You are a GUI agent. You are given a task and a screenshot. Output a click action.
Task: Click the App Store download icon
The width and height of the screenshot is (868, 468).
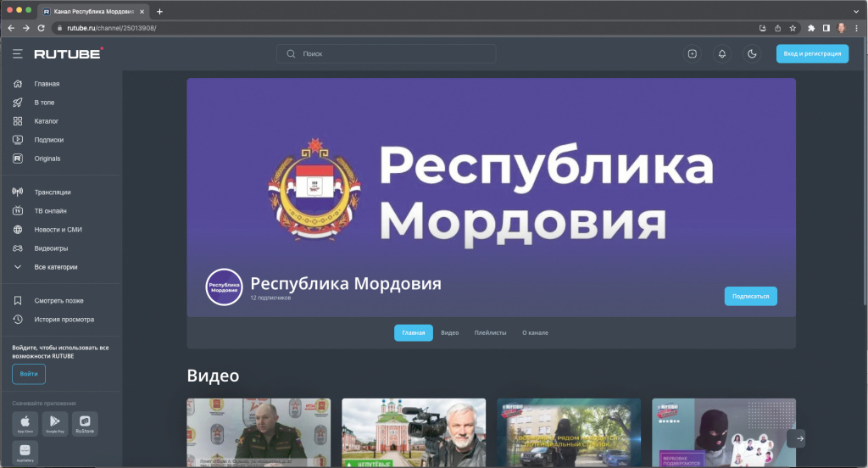[x=25, y=424]
